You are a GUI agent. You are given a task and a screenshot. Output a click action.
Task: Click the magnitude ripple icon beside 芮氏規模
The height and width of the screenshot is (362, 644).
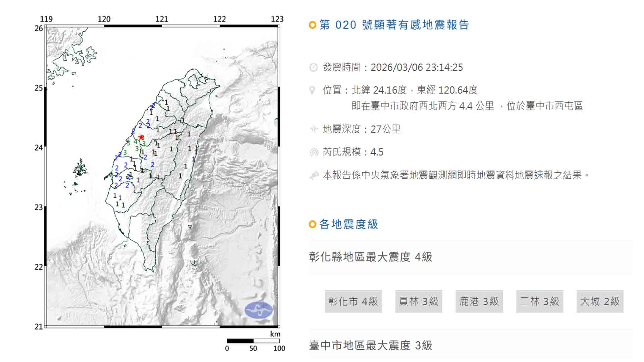pyautogui.click(x=314, y=152)
